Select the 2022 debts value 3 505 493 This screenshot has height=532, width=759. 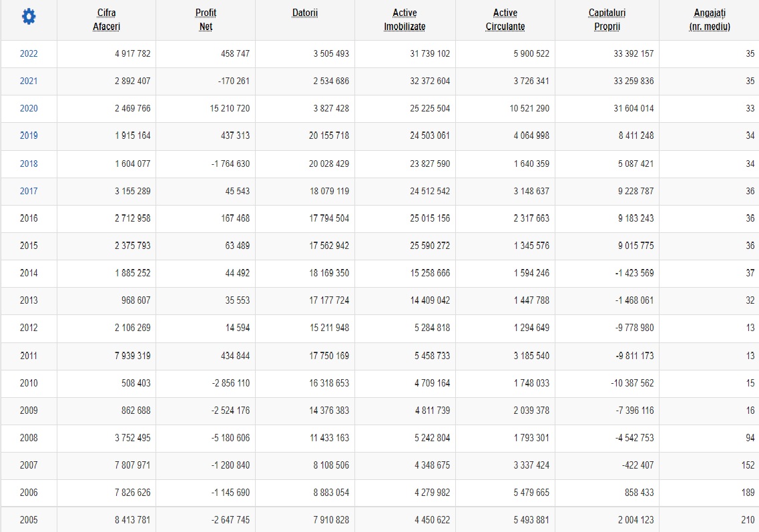[x=331, y=53]
